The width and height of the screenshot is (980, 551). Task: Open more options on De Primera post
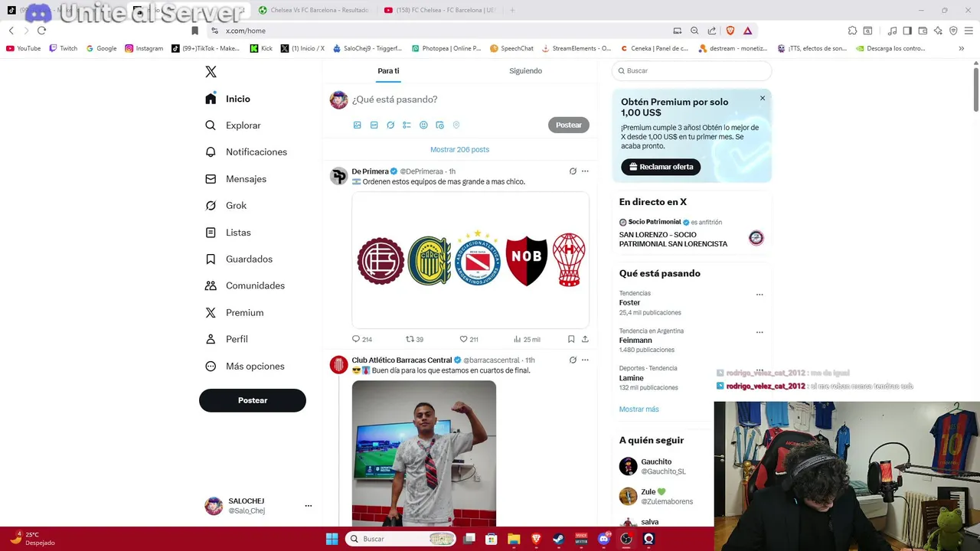click(585, 171)
